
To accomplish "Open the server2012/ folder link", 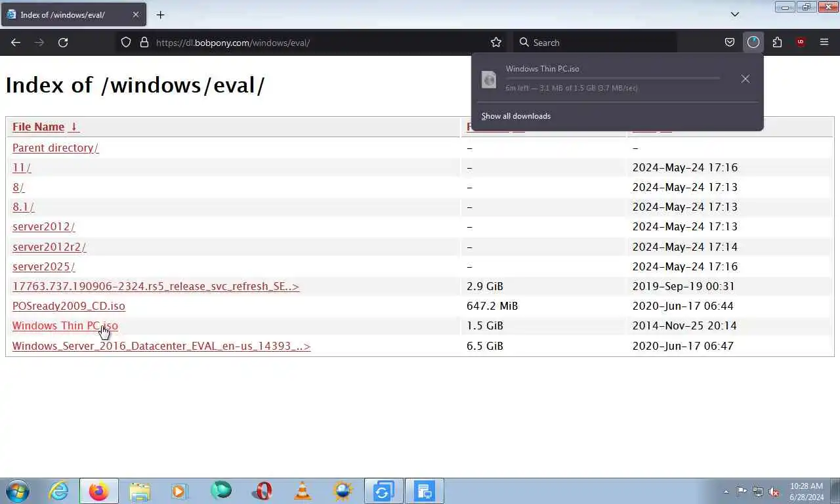I will click(43, 226).
